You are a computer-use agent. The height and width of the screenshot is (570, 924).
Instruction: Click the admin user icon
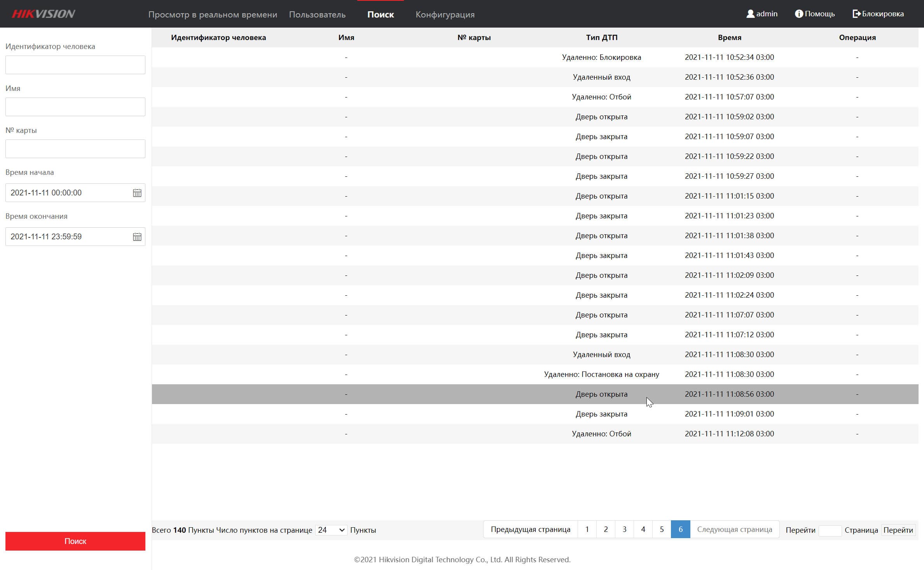pos(750,14)
